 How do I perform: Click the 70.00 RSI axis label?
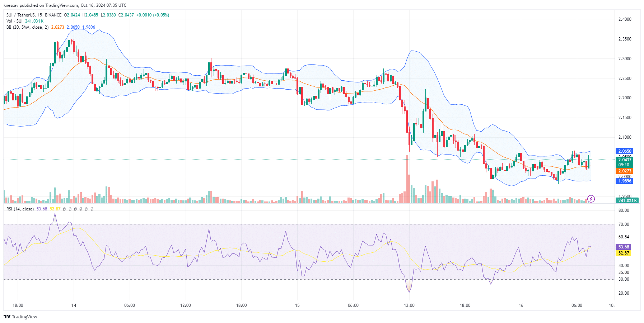(624, 224)
